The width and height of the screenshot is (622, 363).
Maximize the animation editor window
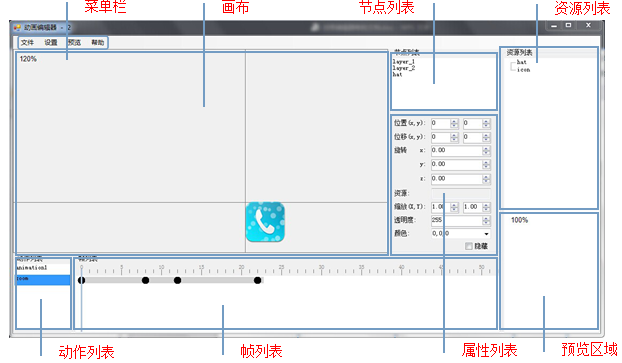coord(568,25)
